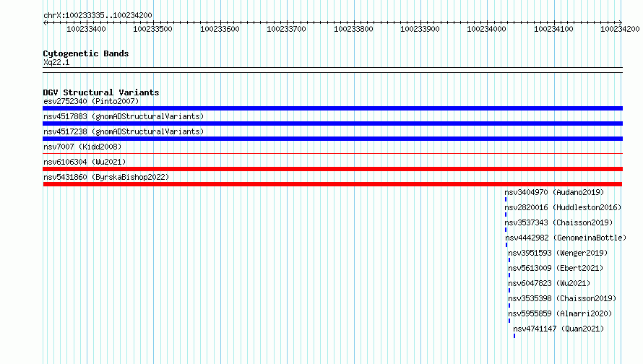This screenshot has width=643, height=364.
Task: Click the blue nsv4517238 variant bar
Action: pos(332,139)
